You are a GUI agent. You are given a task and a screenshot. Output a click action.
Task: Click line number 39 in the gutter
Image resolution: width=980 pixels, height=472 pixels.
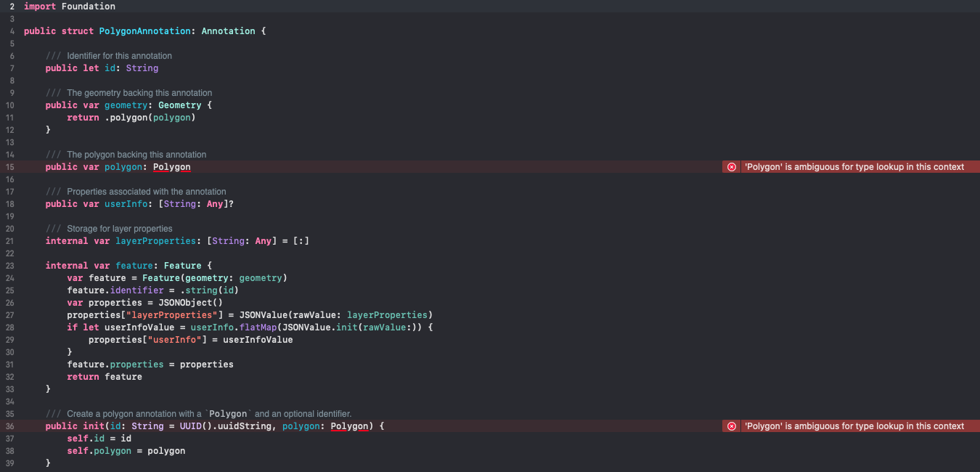pyautogui.click(x=10, y=463)
